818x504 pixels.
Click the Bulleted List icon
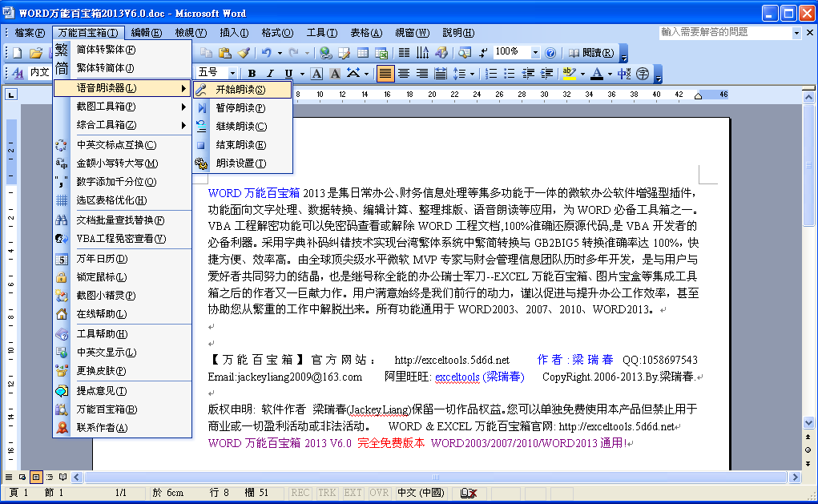click(510, 74)
